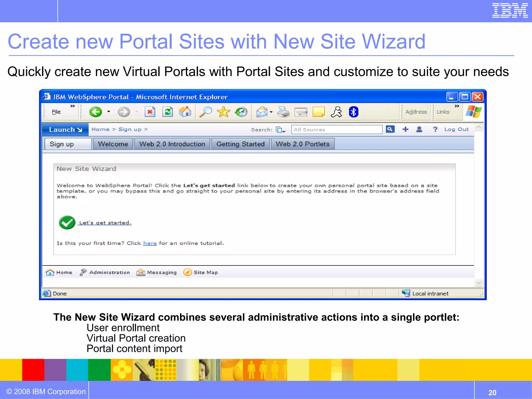Click the Home footer link
This screenshot has height=399, width=532.
pos(59,272)
